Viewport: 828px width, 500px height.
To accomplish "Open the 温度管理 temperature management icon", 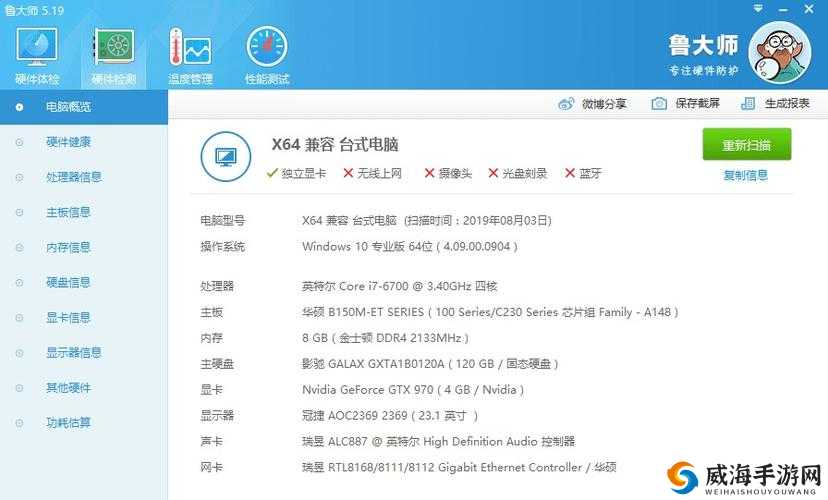I will (190, 46).
